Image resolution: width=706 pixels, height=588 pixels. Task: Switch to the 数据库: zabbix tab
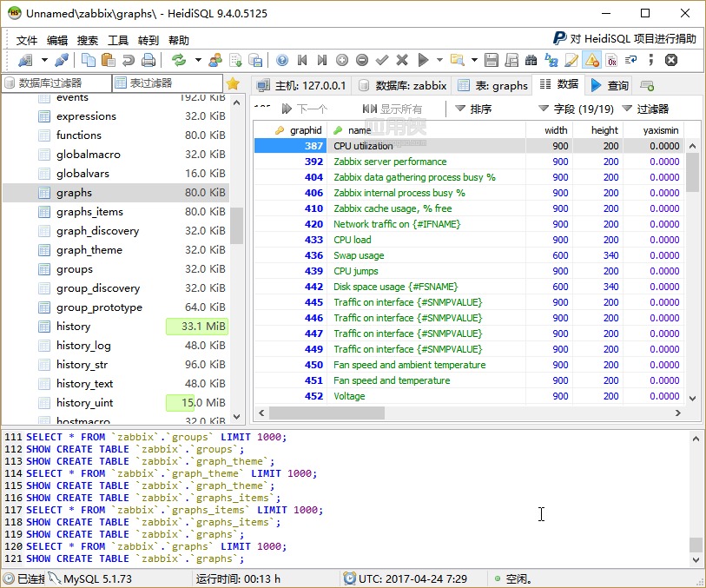click(403, 85)
